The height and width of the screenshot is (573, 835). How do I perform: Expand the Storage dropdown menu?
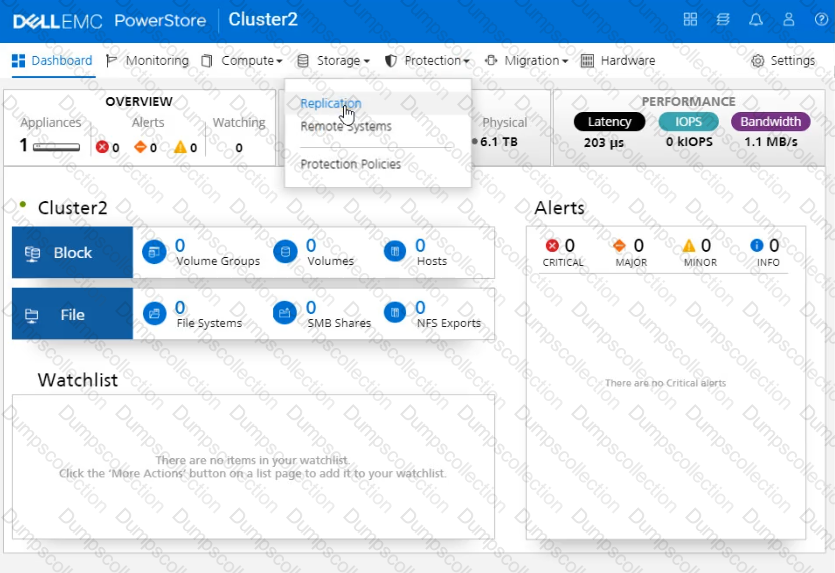click(334, 61)
